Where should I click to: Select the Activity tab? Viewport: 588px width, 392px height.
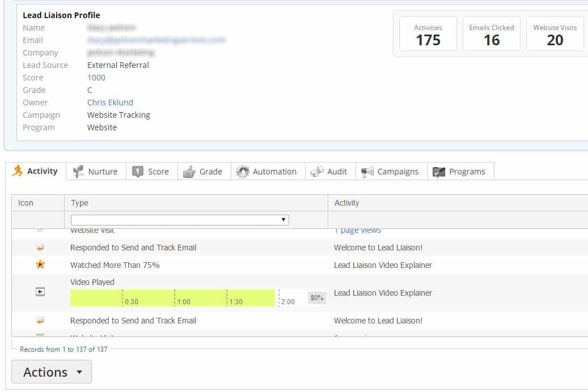[x=36, y=171]
